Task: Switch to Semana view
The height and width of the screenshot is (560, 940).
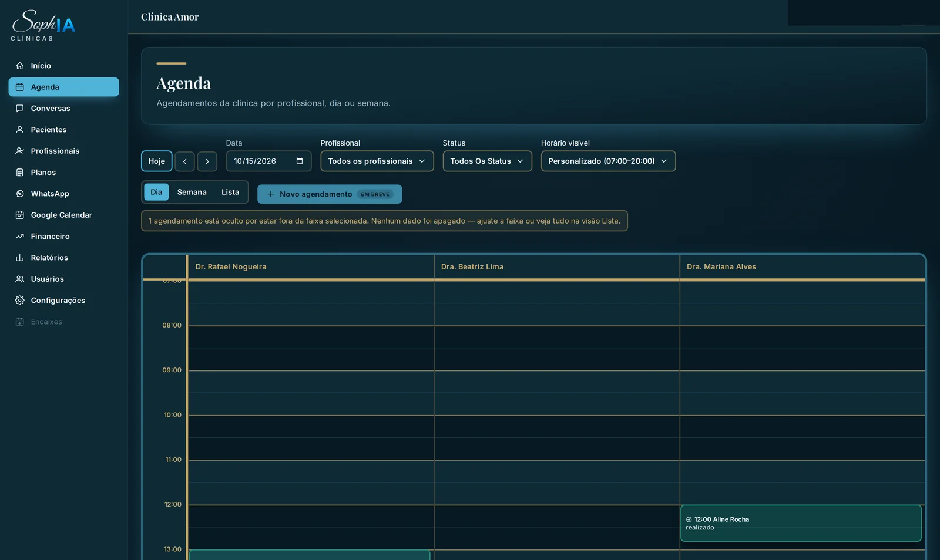Action: (192, 192)
